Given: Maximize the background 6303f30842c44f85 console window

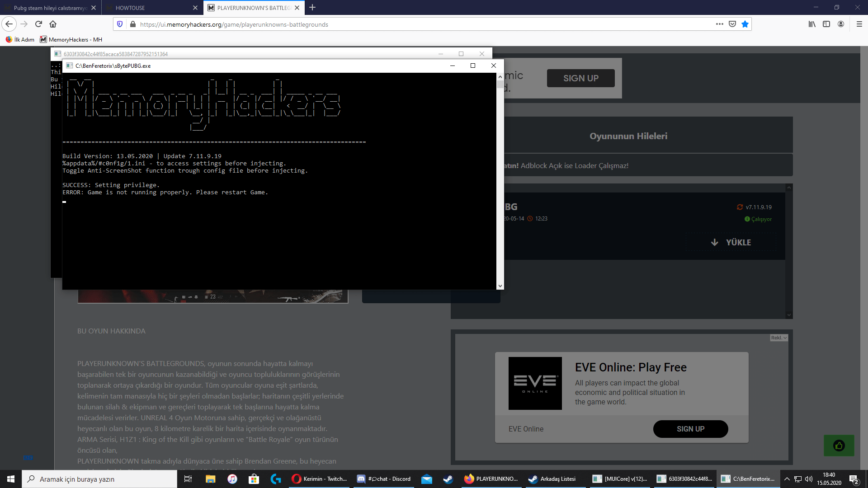Looking at the screenshot, I should [461, 54].
